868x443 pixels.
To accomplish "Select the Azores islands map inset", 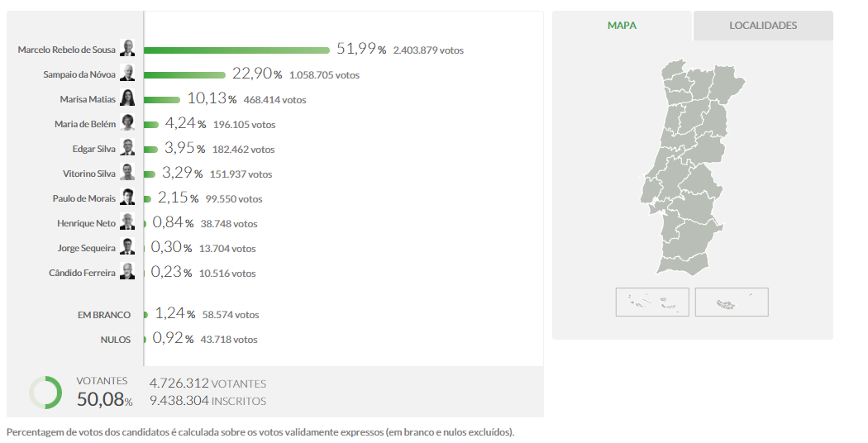I will 651,302.
